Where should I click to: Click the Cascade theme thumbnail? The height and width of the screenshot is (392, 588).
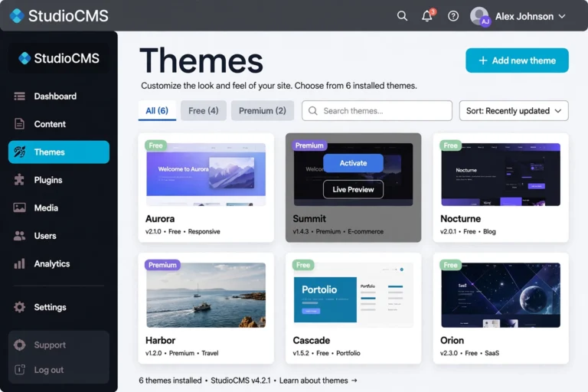pyautogui.click(x=353, y=296)
